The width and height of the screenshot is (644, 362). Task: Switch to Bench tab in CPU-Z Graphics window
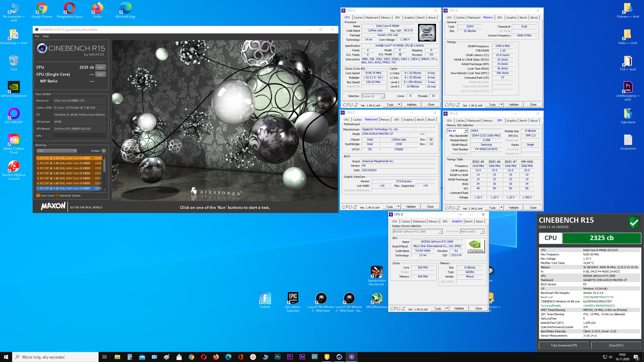tap(469, 221)
